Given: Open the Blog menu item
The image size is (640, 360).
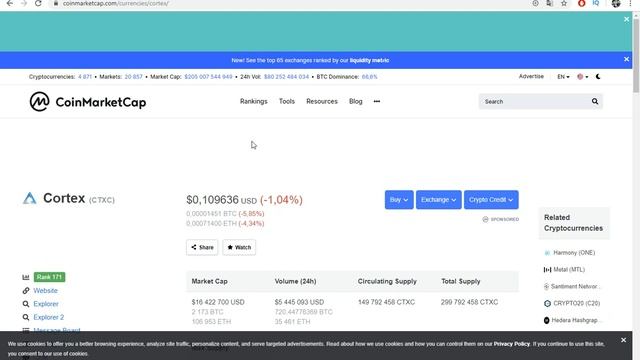Looking at the screenshot, I should click(356, 101).
